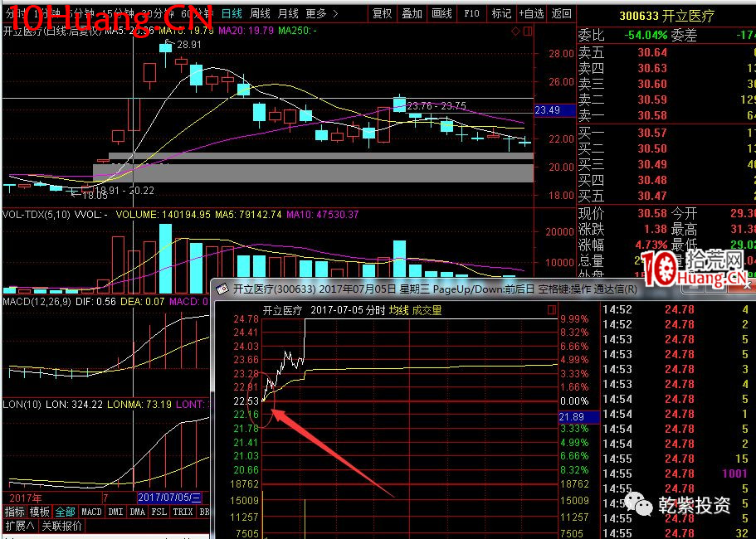Click the 买一 30.57 bid row

(667, 133)
